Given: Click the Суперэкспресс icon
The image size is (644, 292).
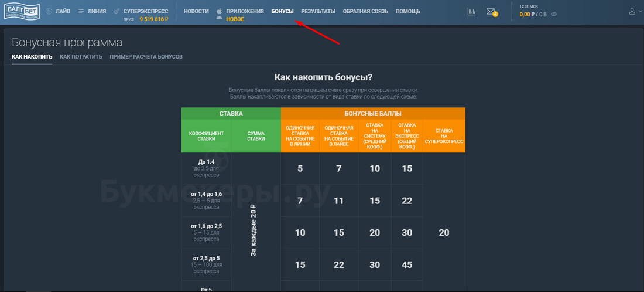Looking at the screenshot, I should click(x=117, y=11).
